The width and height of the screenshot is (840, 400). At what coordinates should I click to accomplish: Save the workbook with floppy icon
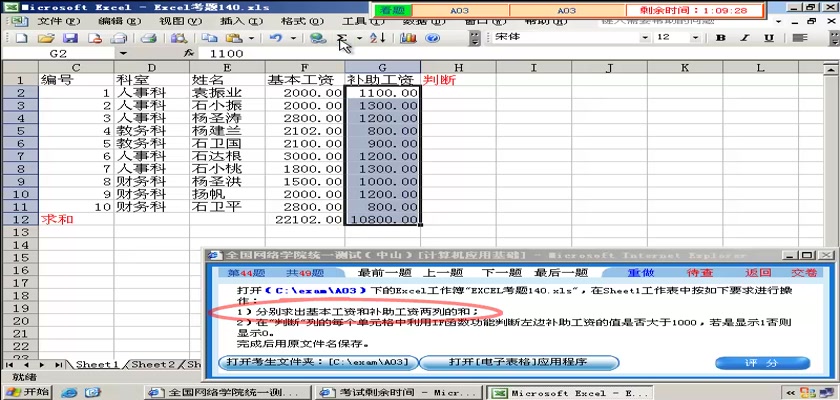71,38
